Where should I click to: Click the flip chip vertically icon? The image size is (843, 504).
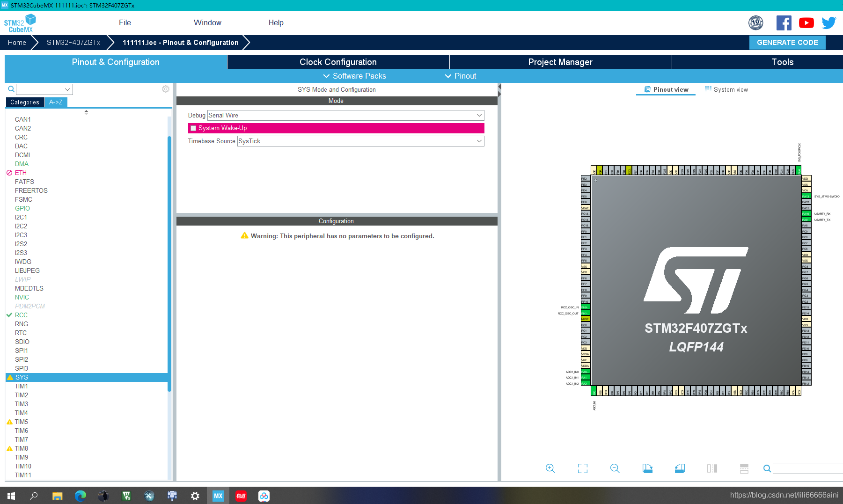744,468
